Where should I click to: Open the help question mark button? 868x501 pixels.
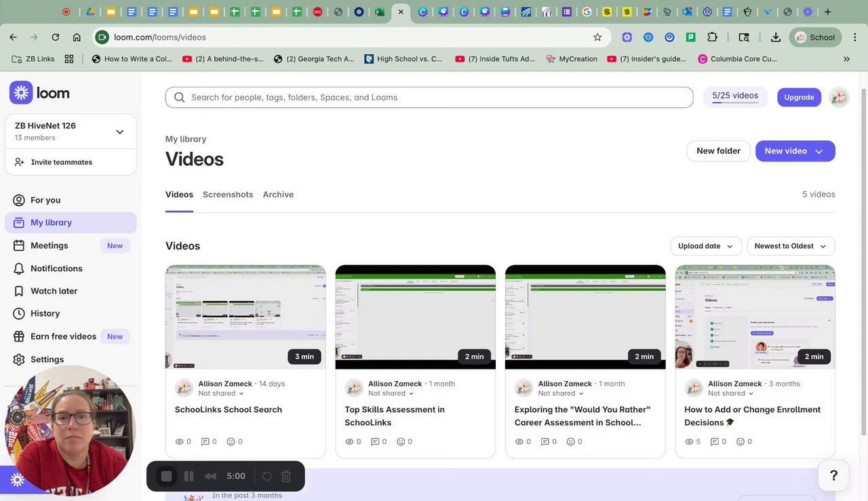pos(833,475)
